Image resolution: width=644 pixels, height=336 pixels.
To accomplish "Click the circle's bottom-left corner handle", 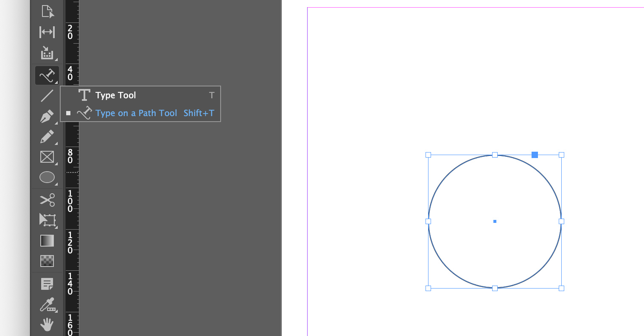I will (428, 288).
